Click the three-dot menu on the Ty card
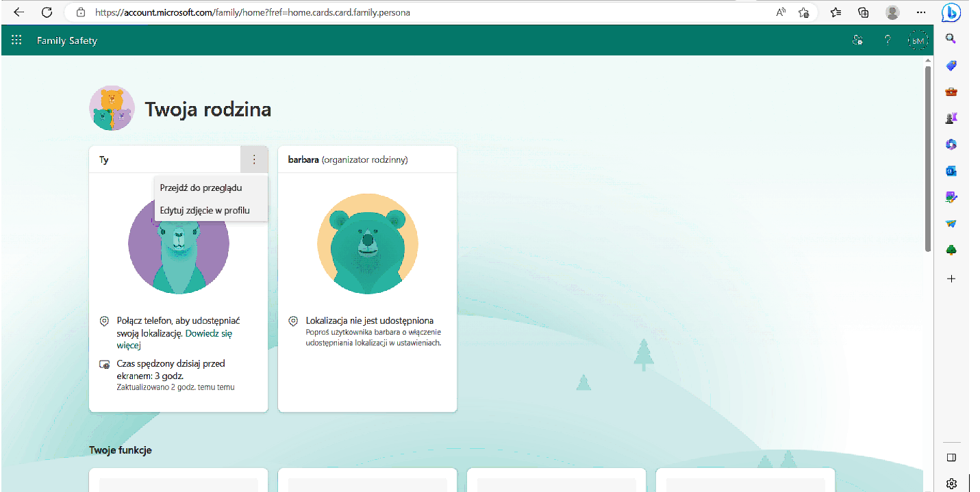This screenshot has height=492, width=980. (254, 159)
